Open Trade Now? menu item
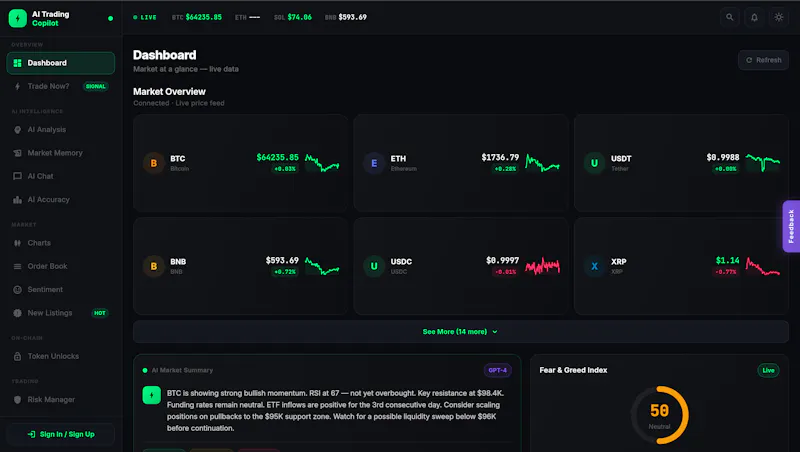 coord(61,86)
